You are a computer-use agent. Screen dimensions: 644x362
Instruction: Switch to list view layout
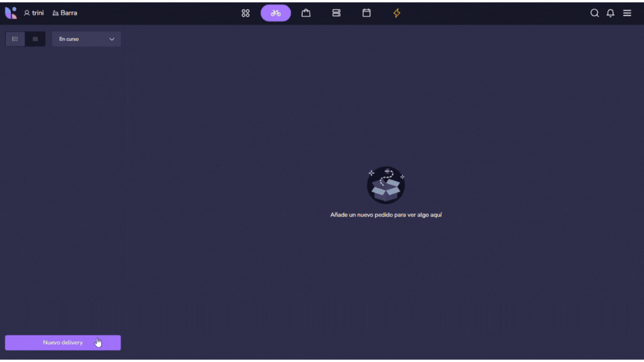click(15, 39)
